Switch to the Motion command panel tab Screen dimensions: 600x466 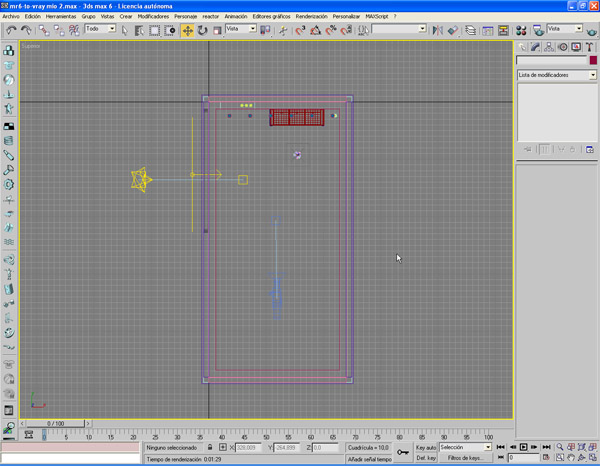click(562, 47)
